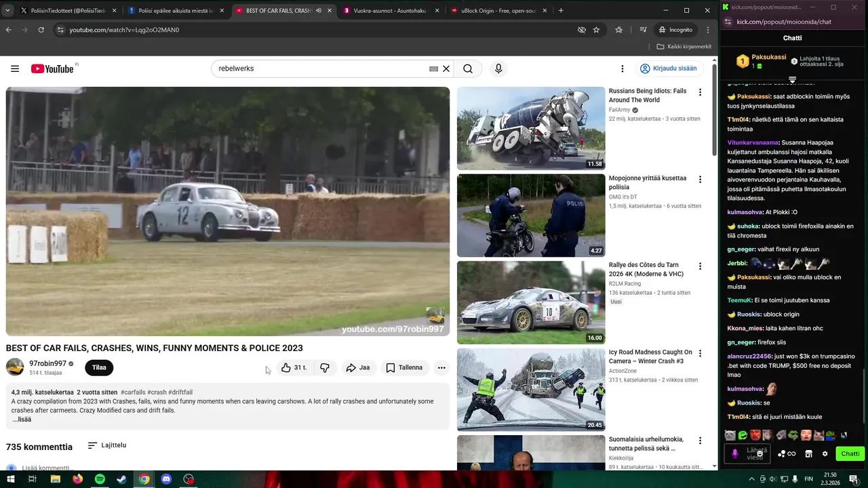The height and width of the screenshot is (488, 868).
Task: Open the 97robin997 channel name link
Action: (x=47, y=363)
